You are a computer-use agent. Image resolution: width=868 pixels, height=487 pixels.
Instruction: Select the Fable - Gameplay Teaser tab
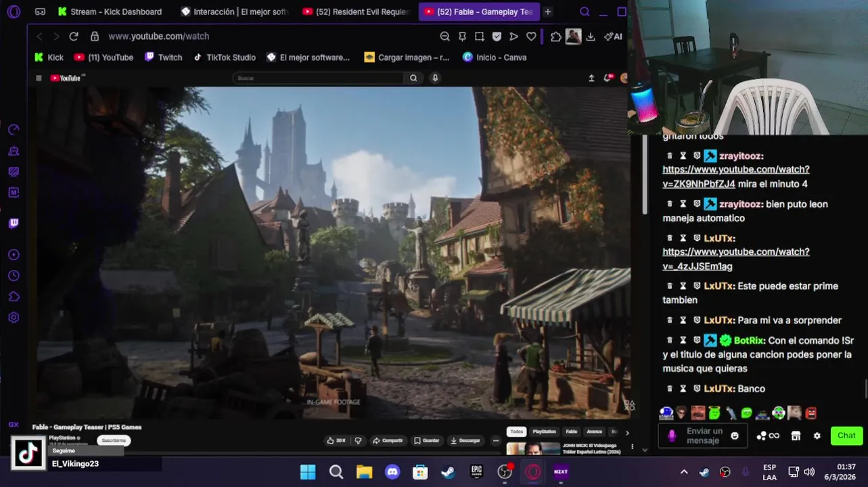click(x=478, y=11)
